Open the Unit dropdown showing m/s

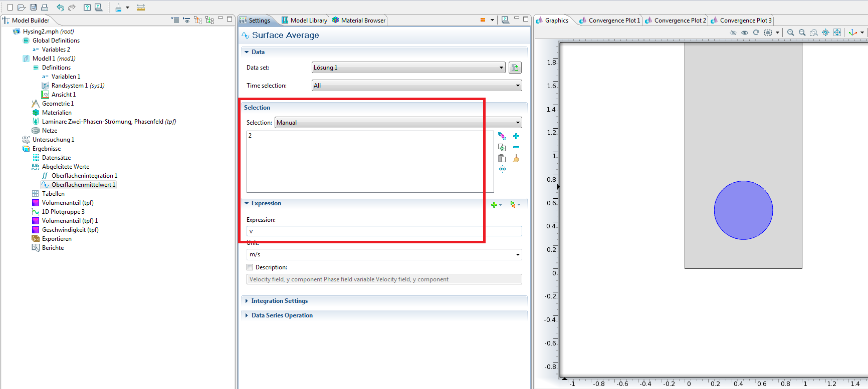[384, 254]
